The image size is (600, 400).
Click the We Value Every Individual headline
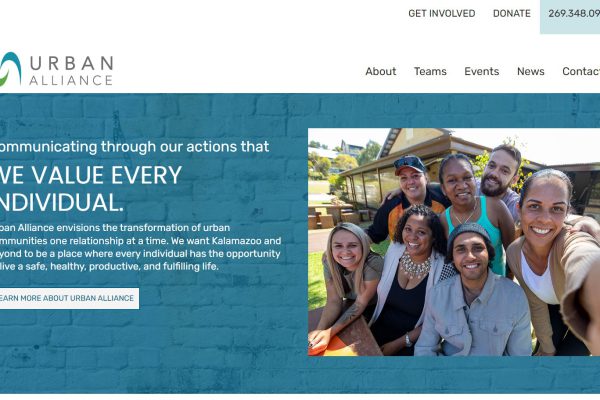[90, 188]
